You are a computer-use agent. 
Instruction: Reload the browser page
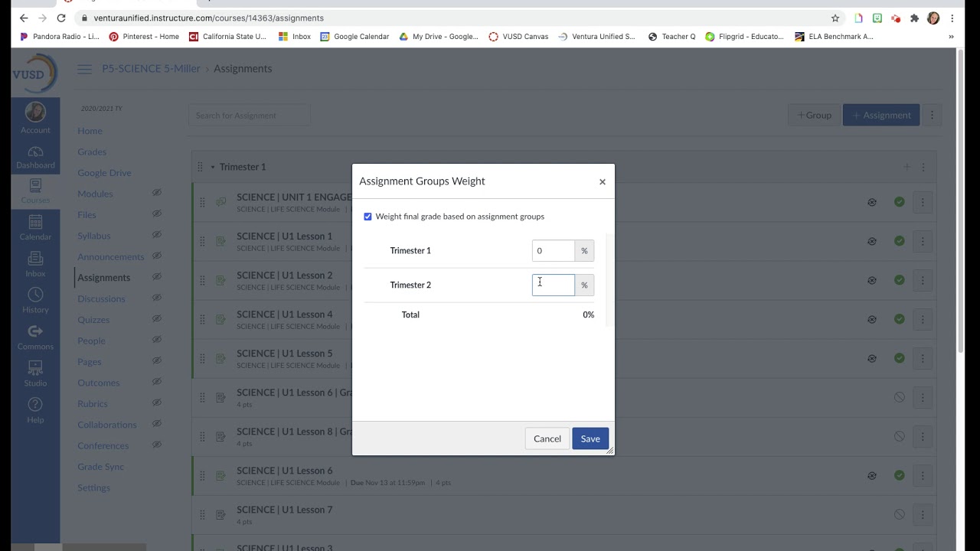(61, 18)
